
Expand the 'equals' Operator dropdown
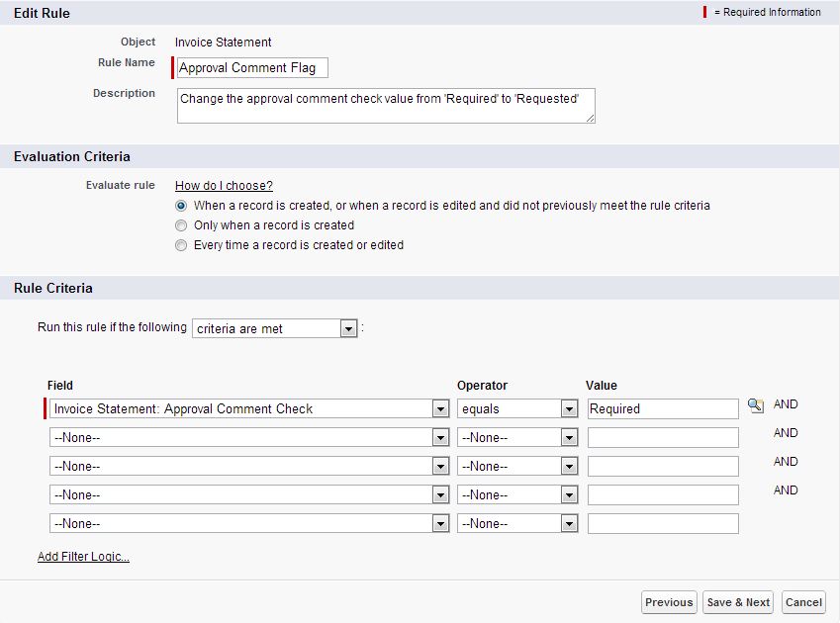tap(517, 408)
